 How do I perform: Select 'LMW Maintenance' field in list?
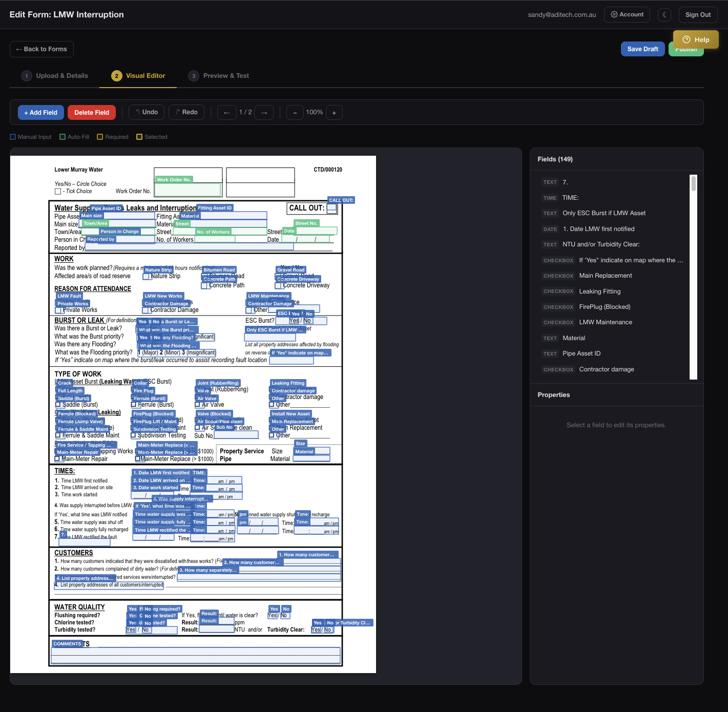coord(612,322)
